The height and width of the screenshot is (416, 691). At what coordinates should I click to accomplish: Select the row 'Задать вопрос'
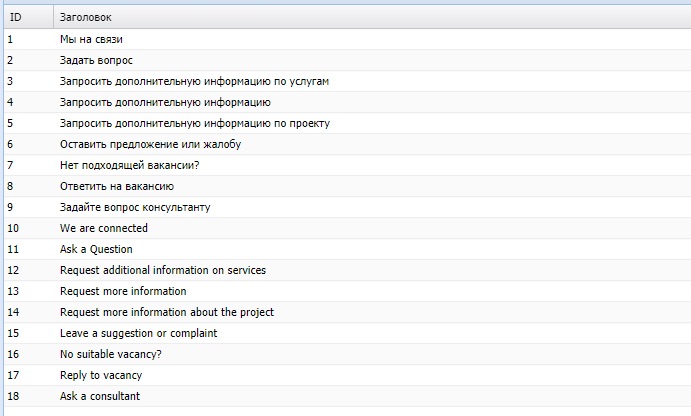(96, 60)
